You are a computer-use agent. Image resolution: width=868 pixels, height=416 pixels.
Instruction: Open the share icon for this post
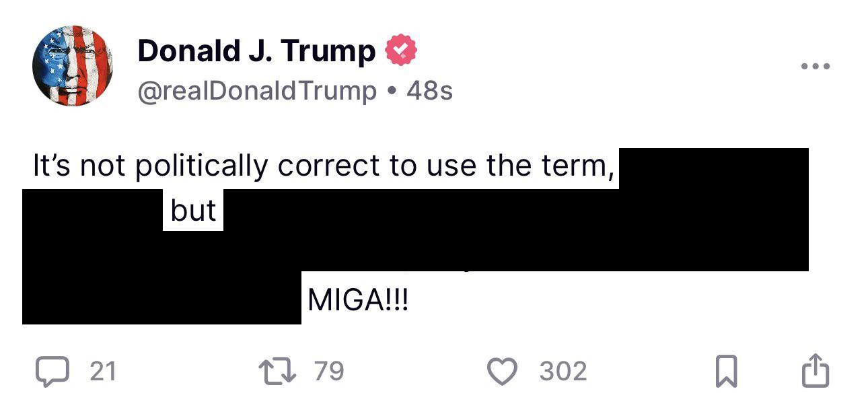(x=815, y=370)
